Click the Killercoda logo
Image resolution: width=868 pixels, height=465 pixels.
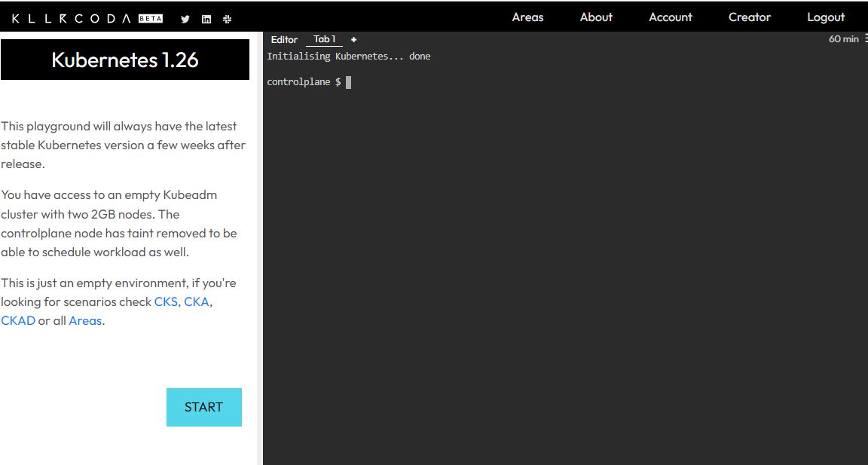click(x=72, y=18)
